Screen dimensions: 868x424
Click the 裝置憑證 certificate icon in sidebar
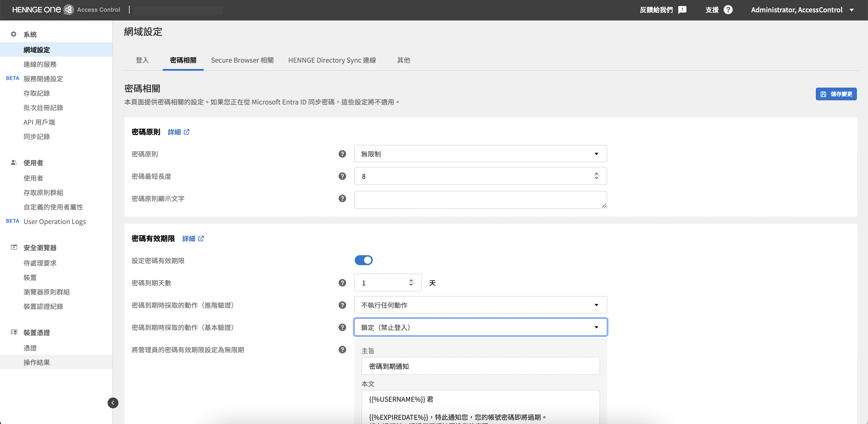[14, 332]
